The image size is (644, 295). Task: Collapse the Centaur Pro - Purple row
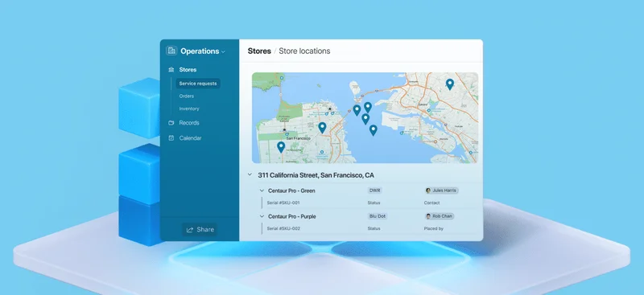click(262, 216)
